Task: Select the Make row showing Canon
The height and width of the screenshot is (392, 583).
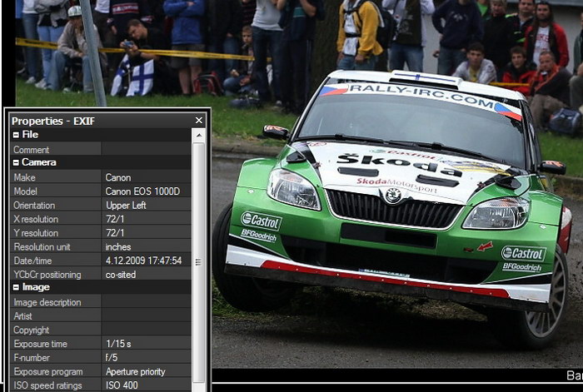Action: click(100, 177)
